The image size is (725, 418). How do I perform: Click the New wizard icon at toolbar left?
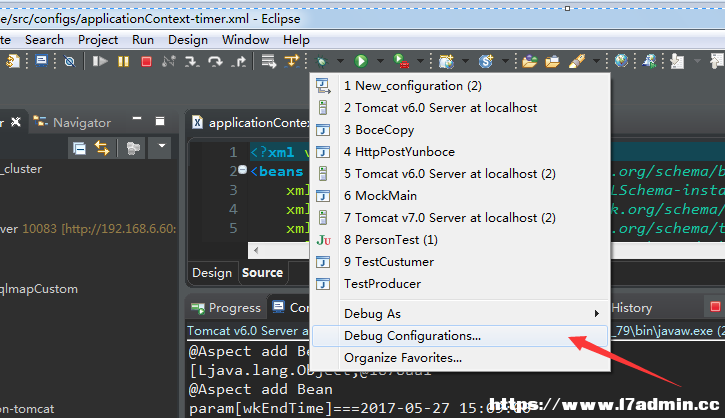(x=12, y=61)
